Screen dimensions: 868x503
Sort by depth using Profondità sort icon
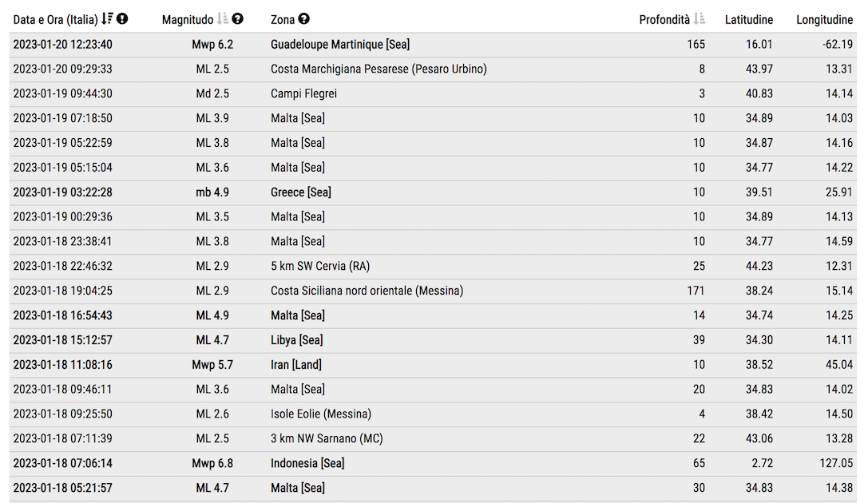click(x=700, y=19)
